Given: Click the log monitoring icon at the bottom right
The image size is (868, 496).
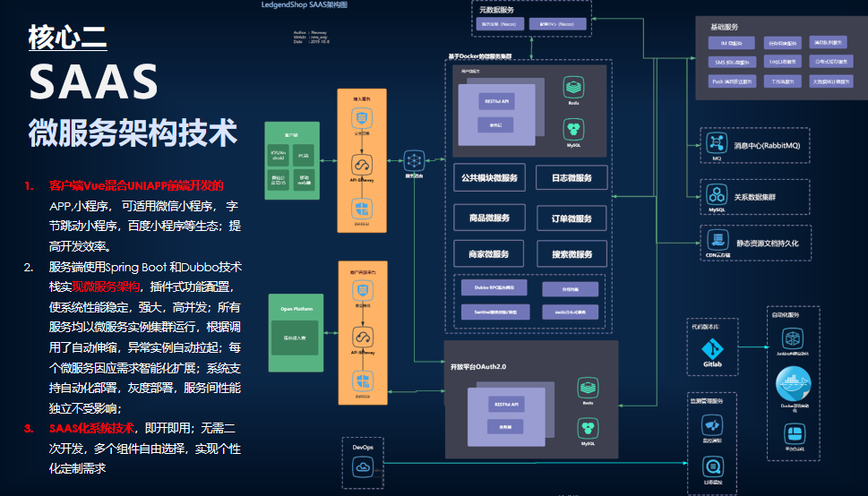Looking at the screenshot, I should click(x=712, y=466).
